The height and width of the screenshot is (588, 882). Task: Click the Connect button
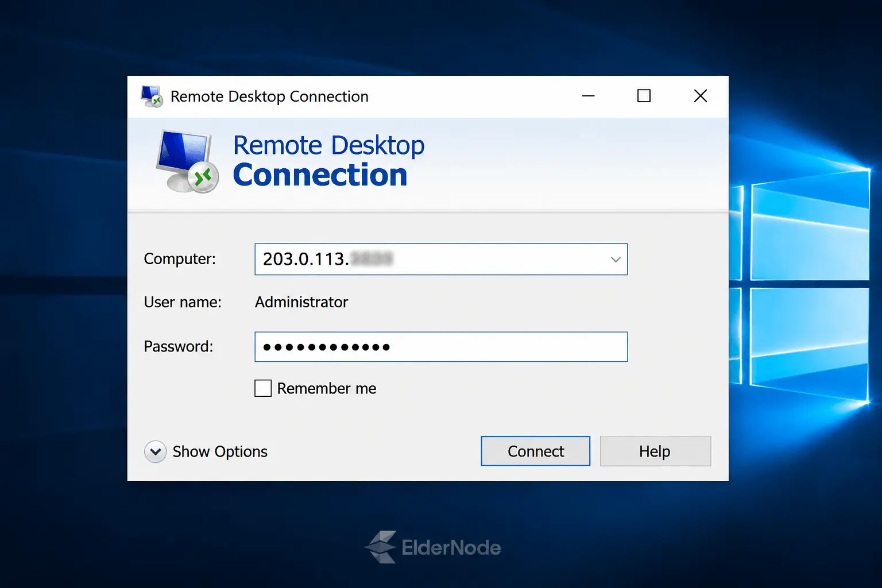(535, 451)
